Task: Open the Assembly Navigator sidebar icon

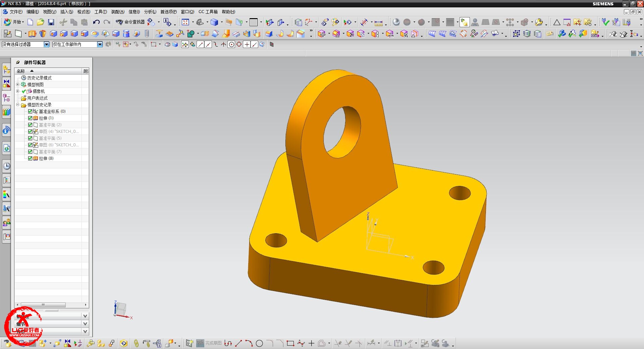Action: point(6,70)
